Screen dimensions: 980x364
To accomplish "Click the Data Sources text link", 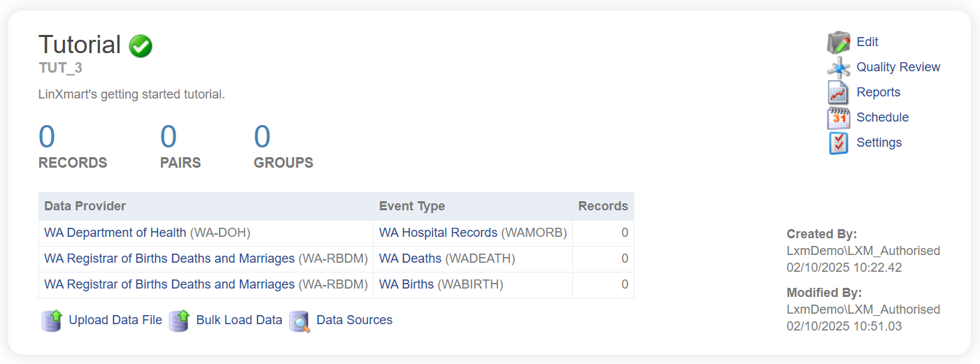I will pos(354,320).
